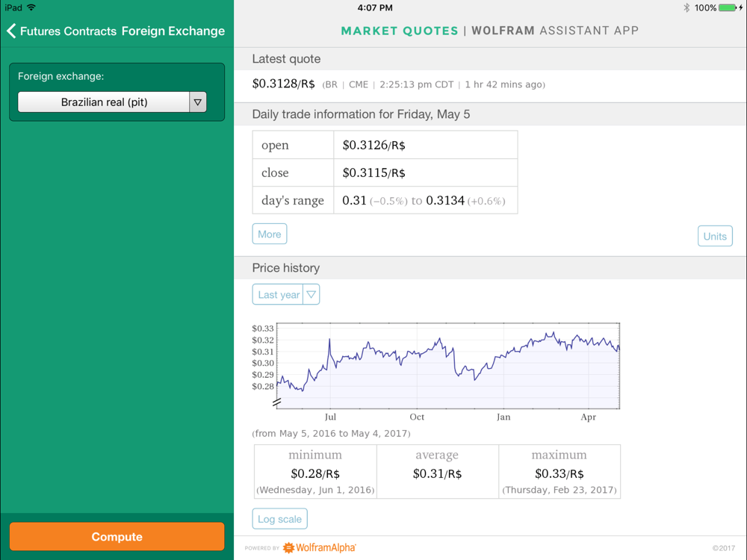Screen dimensions: 747x560
Task: Click the triangle arrow beside Last year
Action: coord(311,294)
